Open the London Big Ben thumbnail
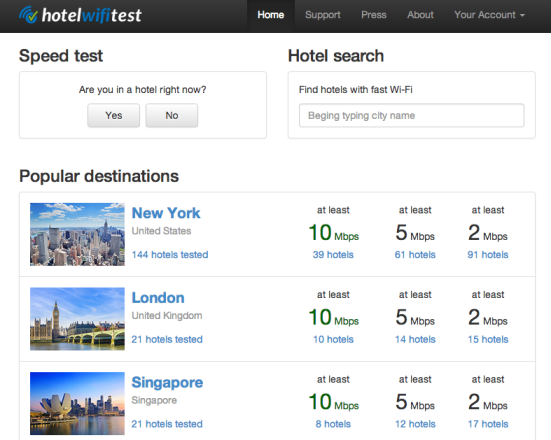 [77, 319]
